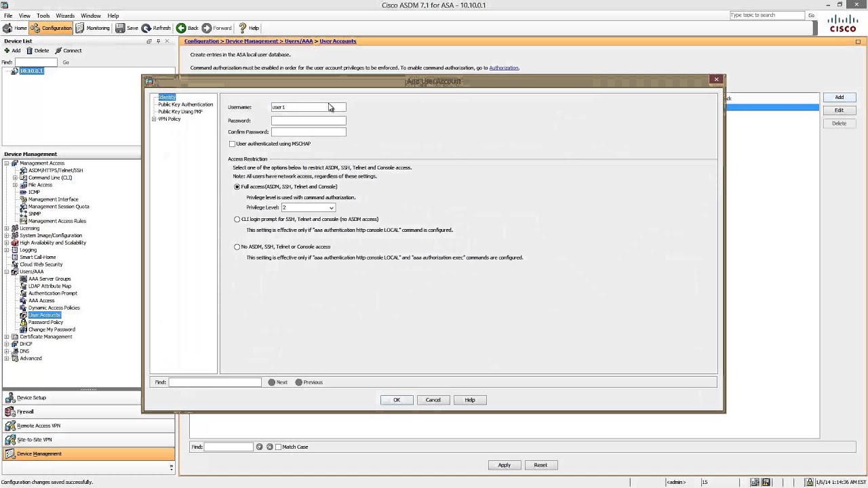868x488 pixels.
Task: Click the dialog Help button
Action: [x=470, y=400]
